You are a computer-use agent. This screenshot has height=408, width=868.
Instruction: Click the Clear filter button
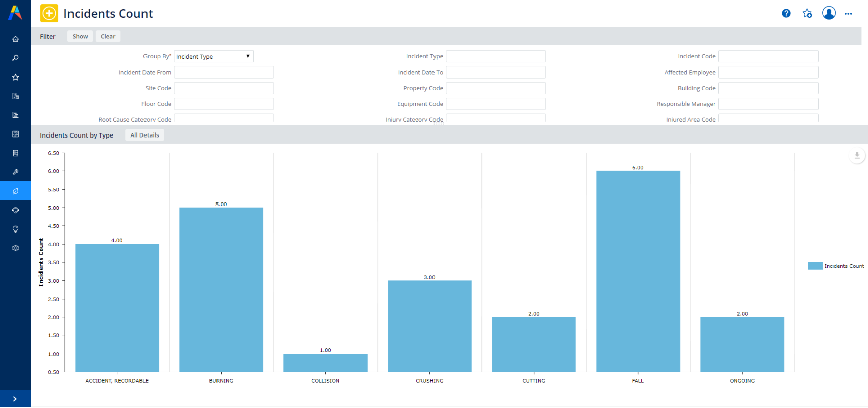click(x=108, y=36)
